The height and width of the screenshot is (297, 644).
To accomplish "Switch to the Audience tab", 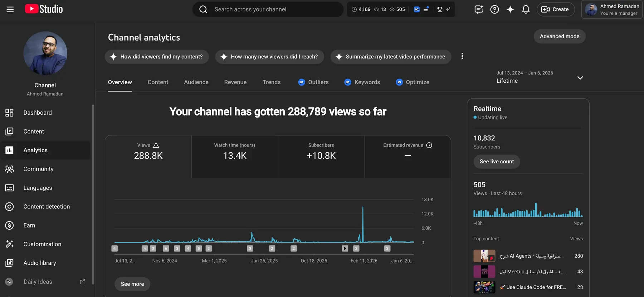I will point(196,82).
